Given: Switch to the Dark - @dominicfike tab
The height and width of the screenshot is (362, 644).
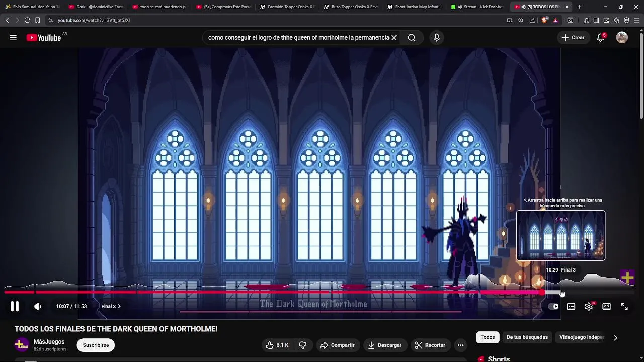Looking at the screenshot, I should tap(96, 7).
